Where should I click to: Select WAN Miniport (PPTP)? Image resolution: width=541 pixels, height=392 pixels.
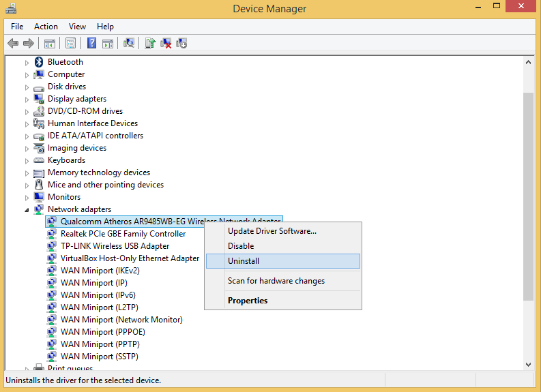100,344
